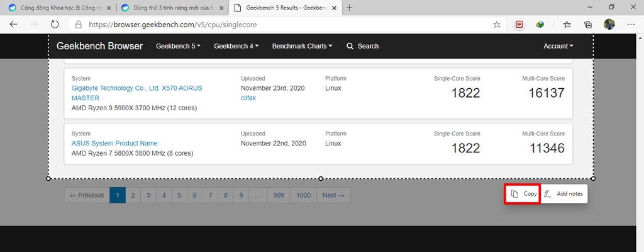Click the AMD Ryzen 9 5900X text
Screen dimensions: 644x252
click(135, 108)
